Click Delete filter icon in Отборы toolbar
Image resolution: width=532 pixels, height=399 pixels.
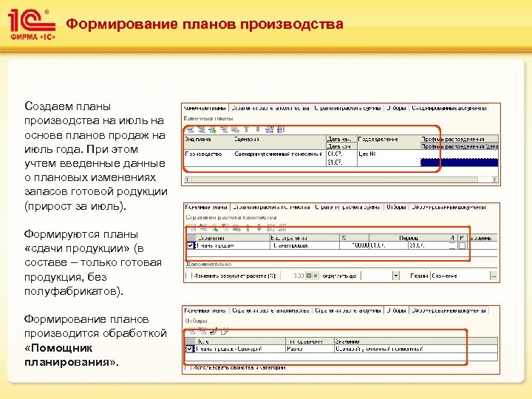tap(202, 331)
